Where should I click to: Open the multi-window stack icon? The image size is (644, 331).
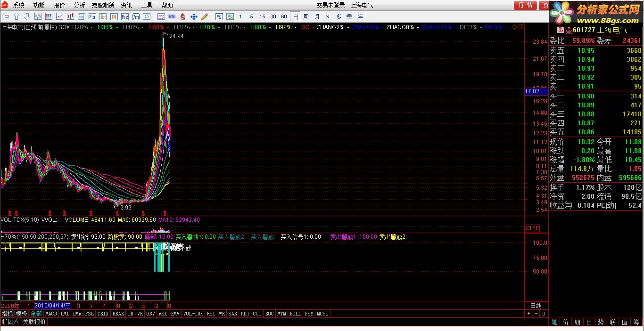tap(81, 16)
